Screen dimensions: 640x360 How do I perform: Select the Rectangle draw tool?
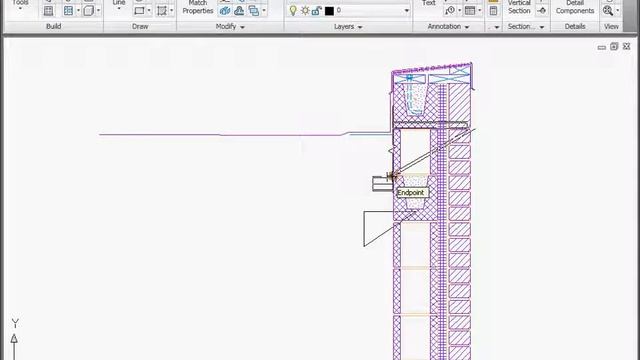[139, 11]
